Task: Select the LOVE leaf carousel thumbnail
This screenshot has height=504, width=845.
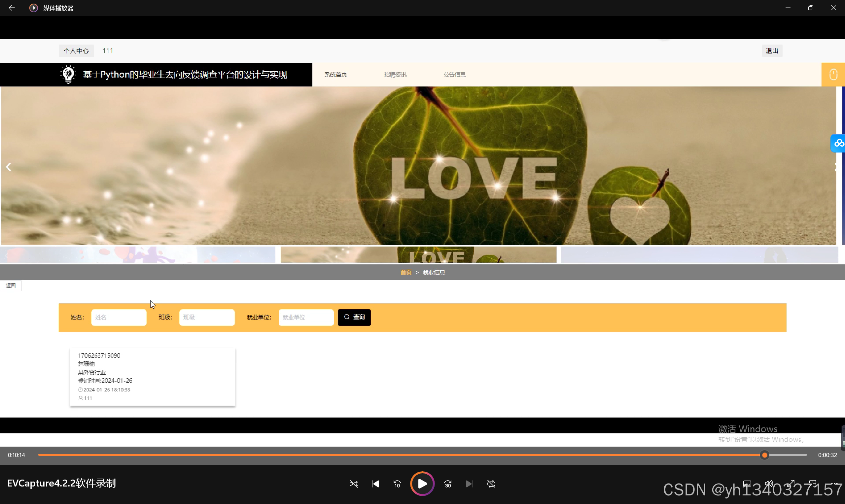Action: pyautogui.click(x=419, y=255)
